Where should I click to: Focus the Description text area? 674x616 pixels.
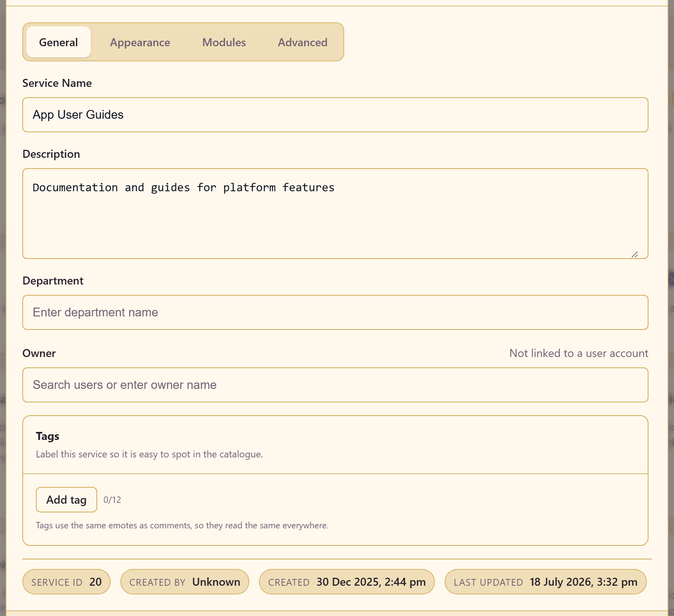(335, 214)
